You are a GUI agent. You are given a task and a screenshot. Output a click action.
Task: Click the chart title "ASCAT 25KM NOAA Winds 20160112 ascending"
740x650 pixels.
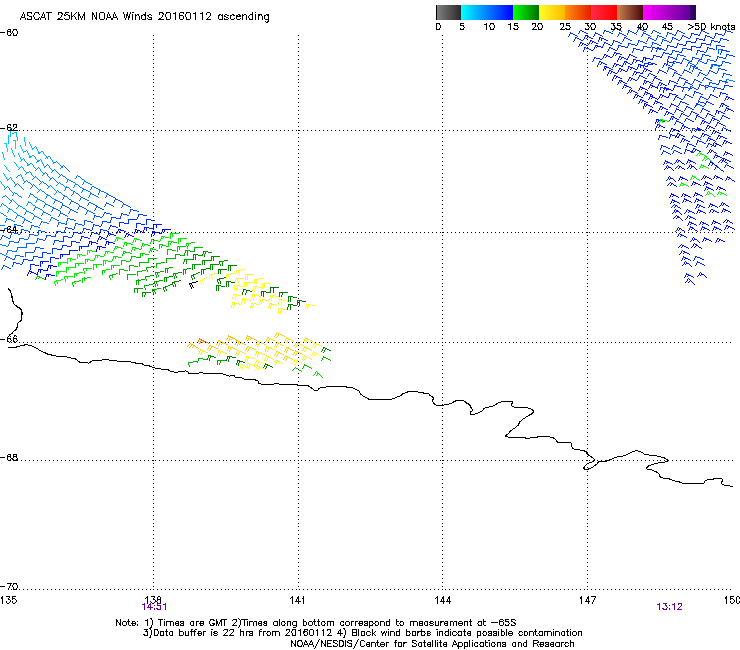click(144, 17)
